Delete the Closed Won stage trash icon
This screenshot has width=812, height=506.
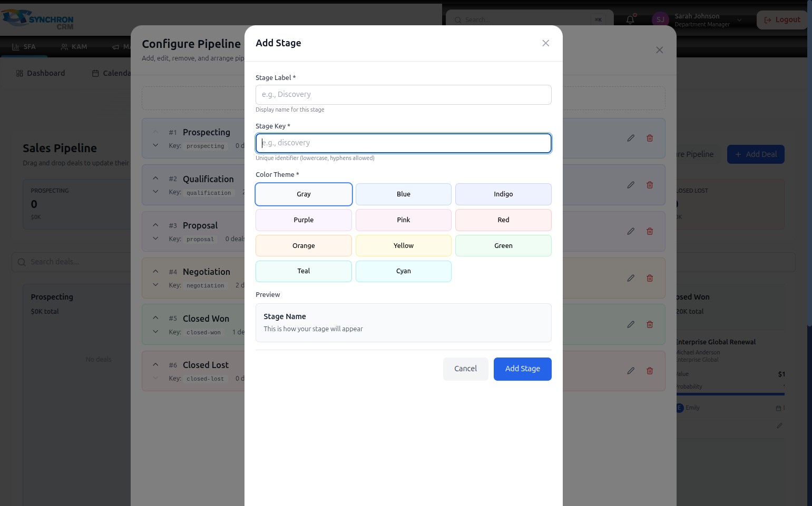tap(650, 324)
